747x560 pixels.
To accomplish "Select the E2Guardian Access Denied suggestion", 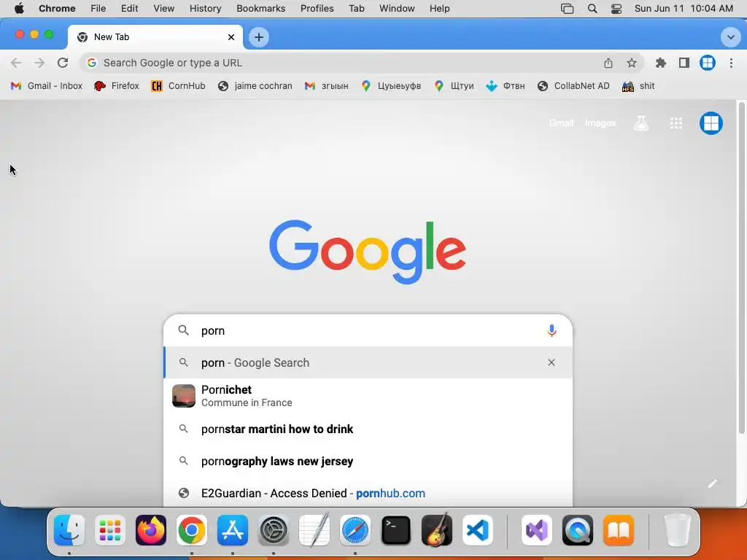I will tap(368, 493).
